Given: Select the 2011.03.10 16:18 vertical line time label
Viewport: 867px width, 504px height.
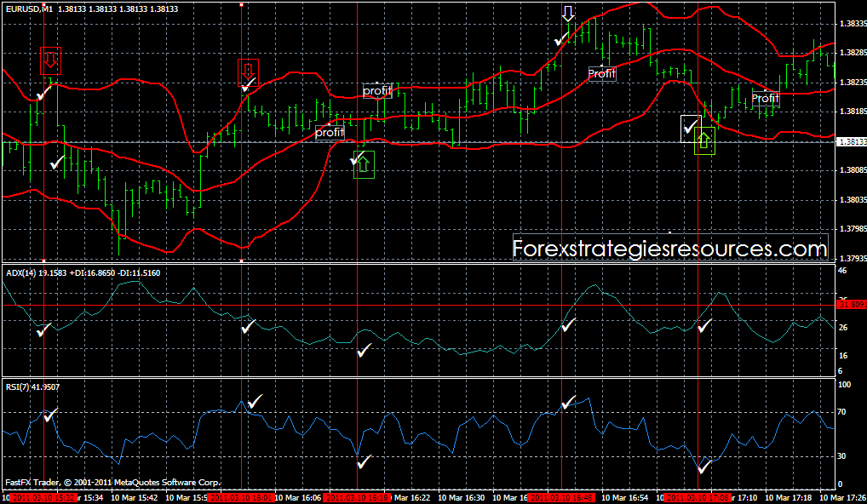Looking at the screenshot, I should point(357,498).
